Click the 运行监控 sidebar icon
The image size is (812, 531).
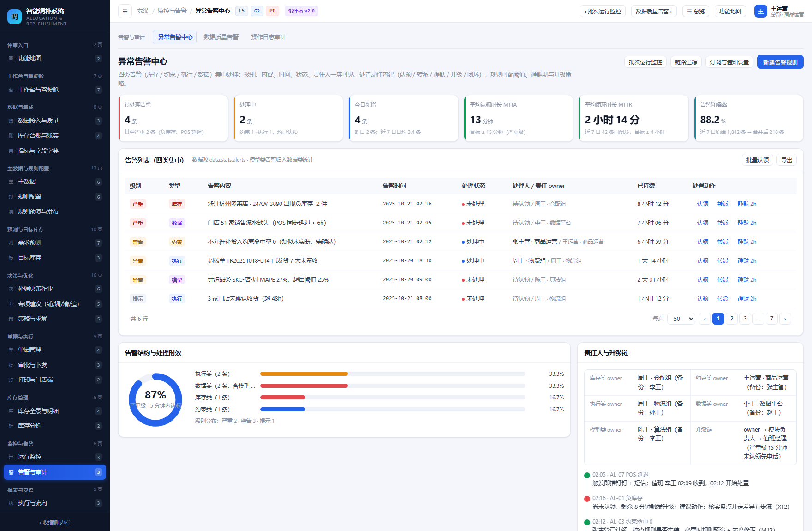pyautogui.click(x=11, y=457)
